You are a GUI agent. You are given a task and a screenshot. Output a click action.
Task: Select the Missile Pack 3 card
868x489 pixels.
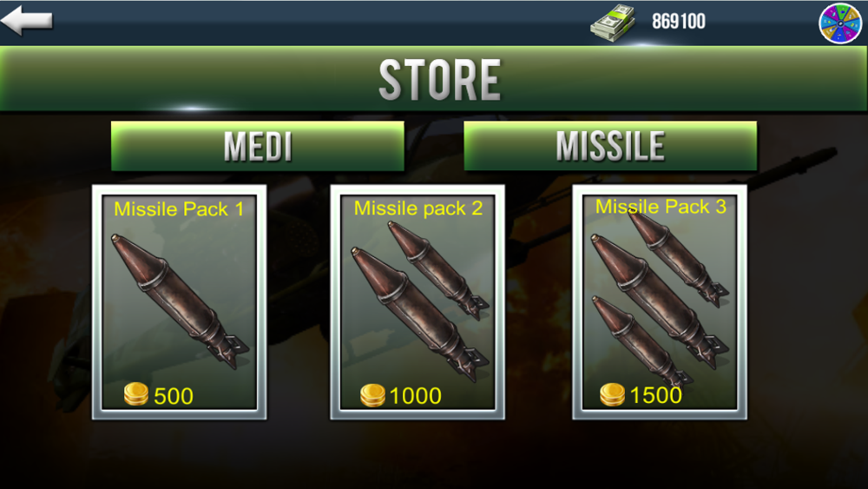point(660,301)
